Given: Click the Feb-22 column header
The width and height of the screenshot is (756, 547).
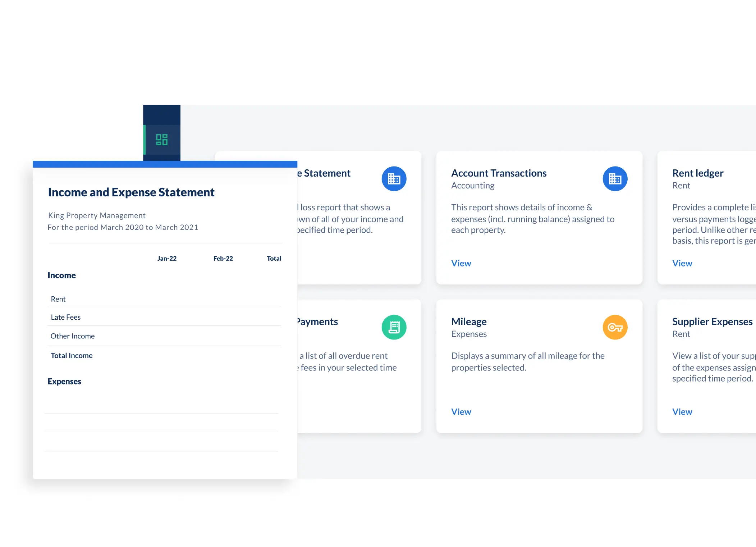Looking at the screenshot, I should (x=223, y=259).
